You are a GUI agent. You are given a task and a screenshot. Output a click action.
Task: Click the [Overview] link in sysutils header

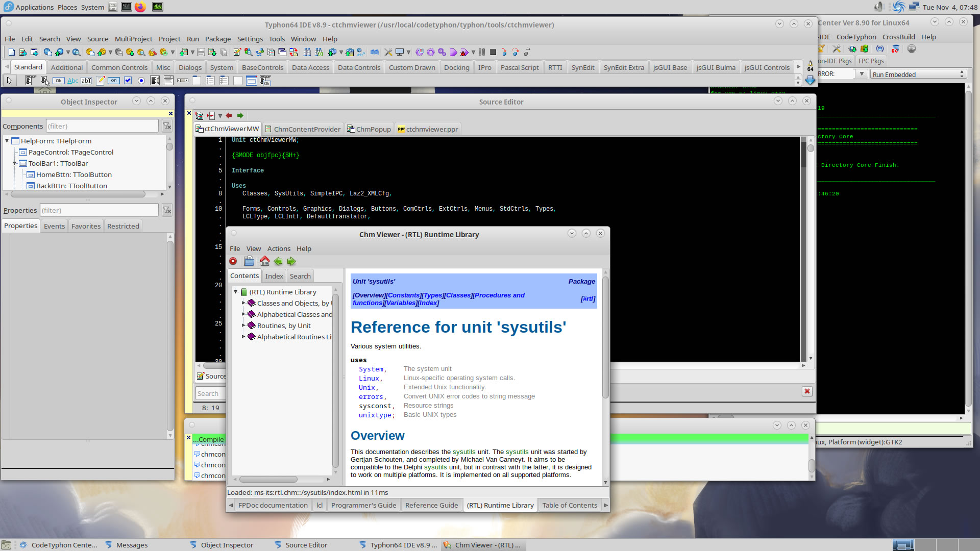(369, 295)
